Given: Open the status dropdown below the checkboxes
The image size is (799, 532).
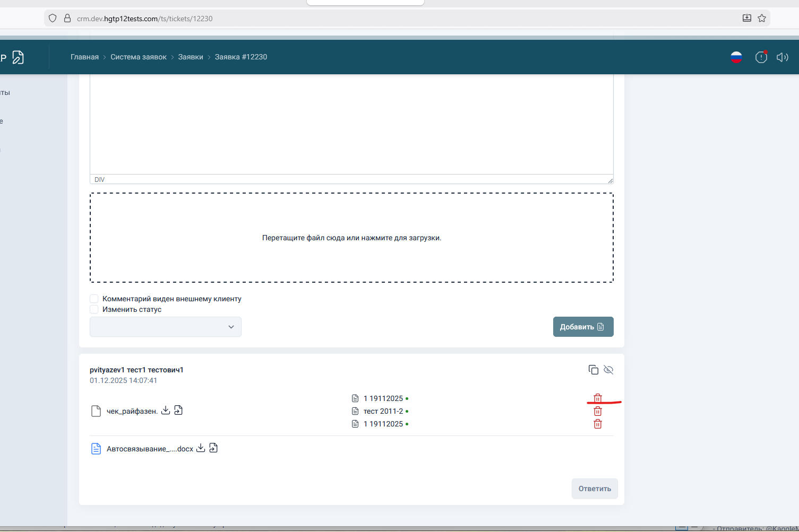Looking at the screenshot, I should (166, 327).
